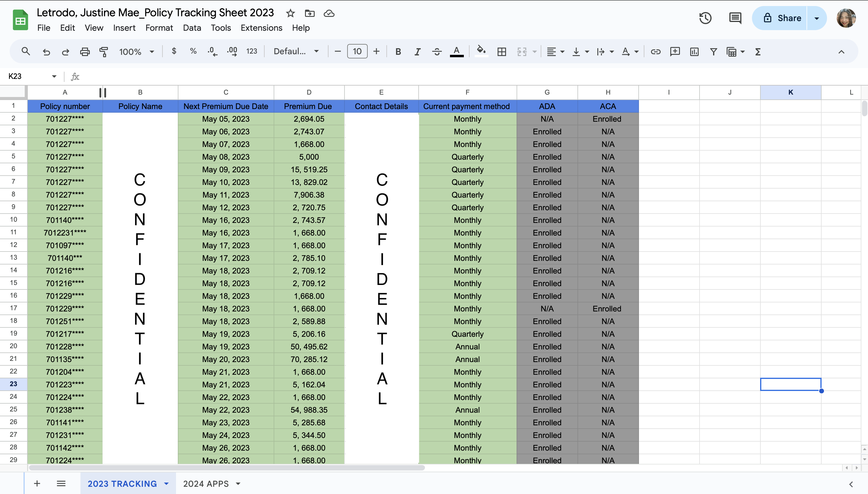Image resolution: width=868 pixels, height=494 pixels.
Task: Open vertical align dropdown
Action: pos(580,52)
